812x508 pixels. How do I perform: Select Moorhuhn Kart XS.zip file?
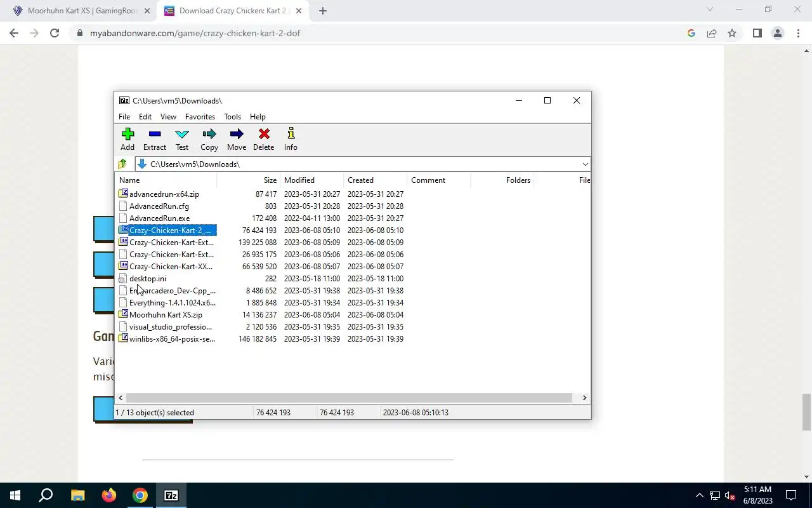pos(166,315)
